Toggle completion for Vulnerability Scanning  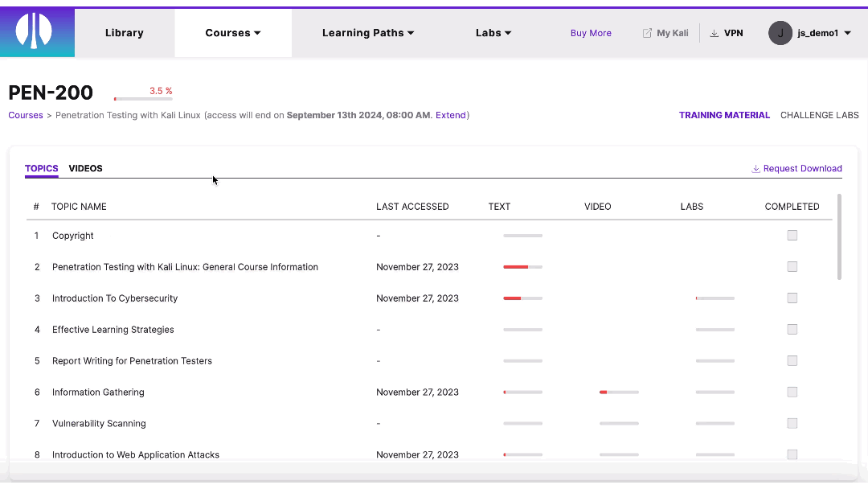tap(792, 423)
